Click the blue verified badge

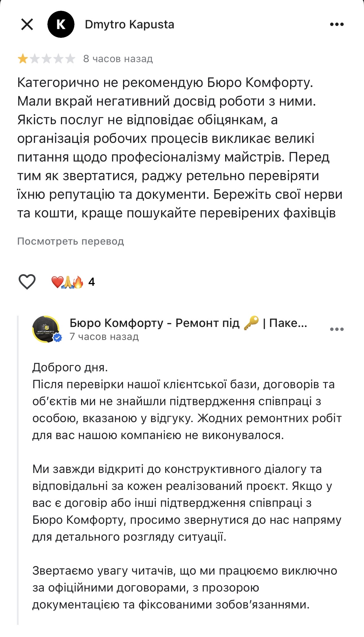[x=58, y=338]
